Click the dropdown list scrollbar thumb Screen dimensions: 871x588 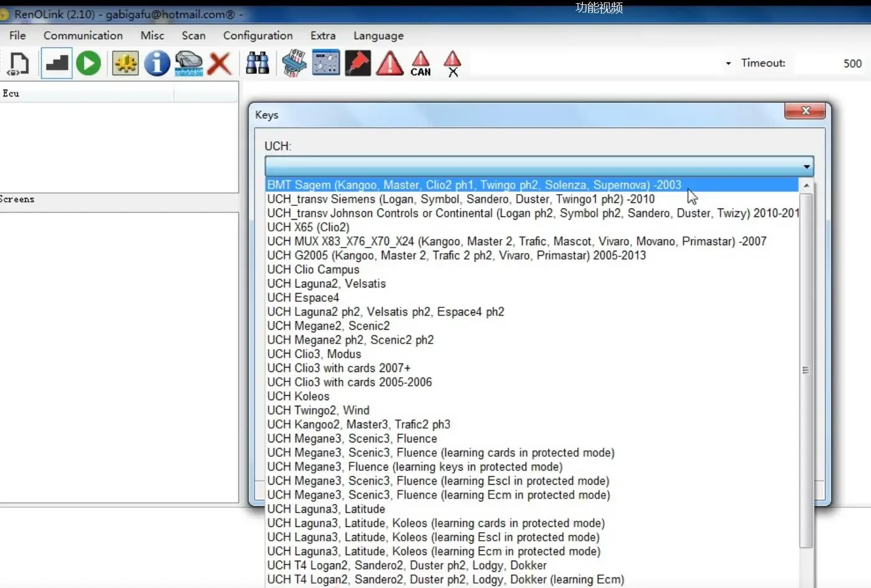806,370
